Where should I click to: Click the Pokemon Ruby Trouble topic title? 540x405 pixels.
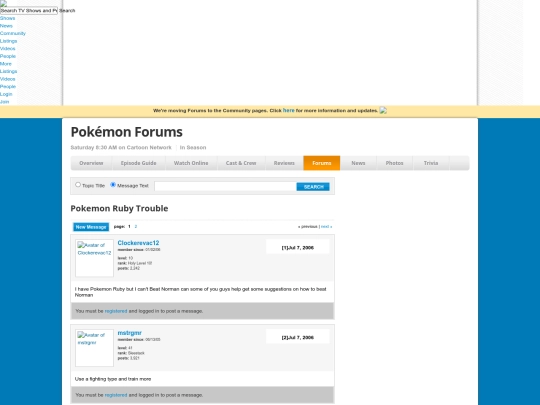[119, 208]
